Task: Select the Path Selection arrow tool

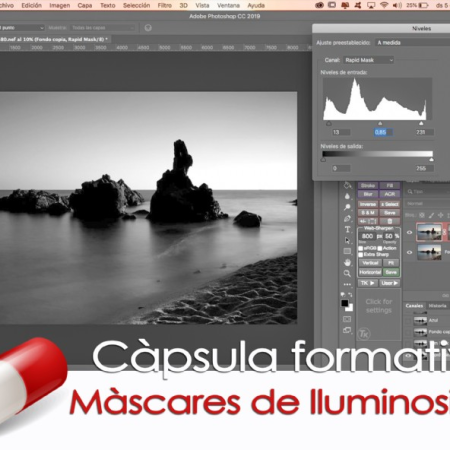Action: (347, 240)
